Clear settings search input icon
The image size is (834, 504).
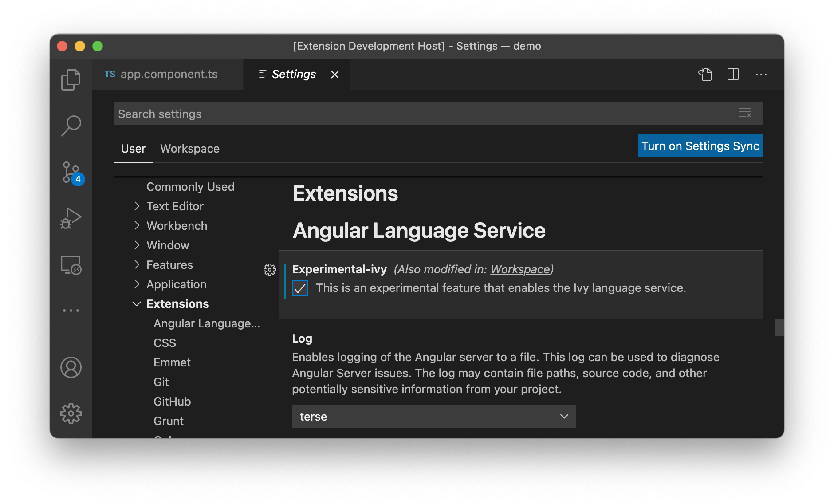point(745,113)
